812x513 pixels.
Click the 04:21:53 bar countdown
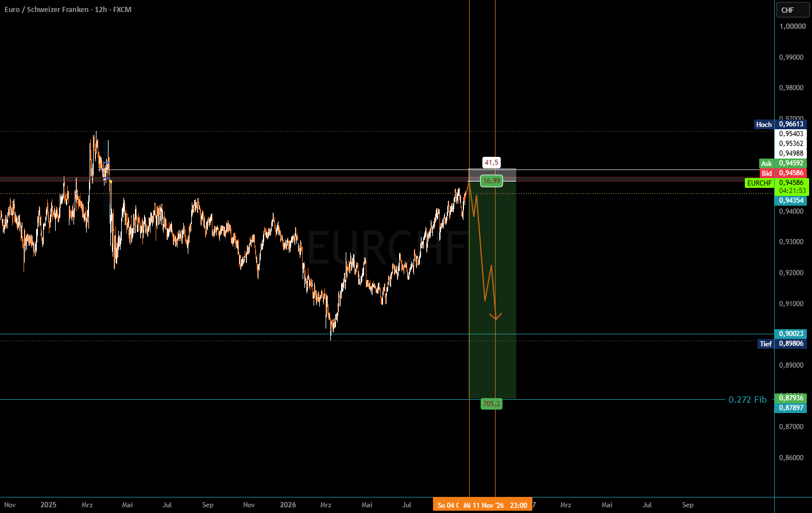792,191
